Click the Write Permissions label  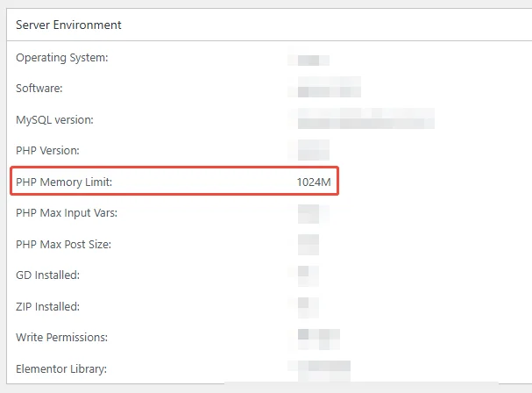tap(60, 338)
